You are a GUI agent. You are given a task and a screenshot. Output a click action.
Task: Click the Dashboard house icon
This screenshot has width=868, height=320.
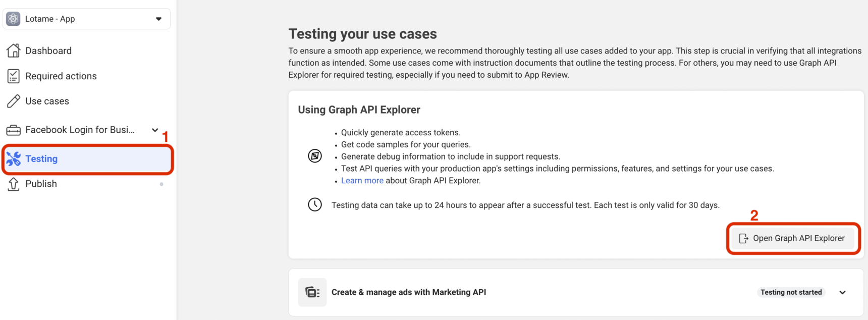click(14, 50)
